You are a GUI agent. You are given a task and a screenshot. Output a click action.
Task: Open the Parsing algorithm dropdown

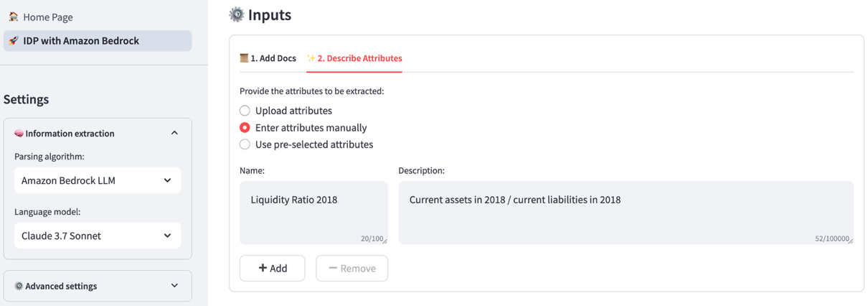[x=98, y=180]
